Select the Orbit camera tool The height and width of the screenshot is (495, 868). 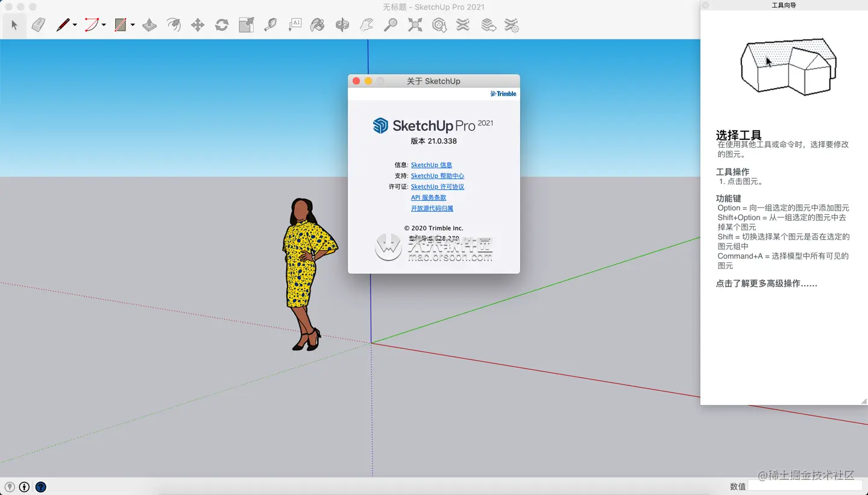tap(342, 25)
